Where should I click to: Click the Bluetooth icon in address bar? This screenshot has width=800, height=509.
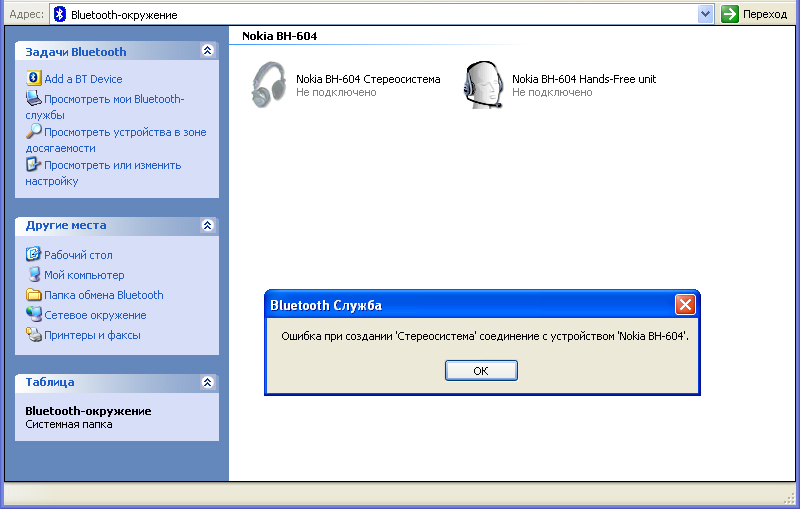pos(60,14)
